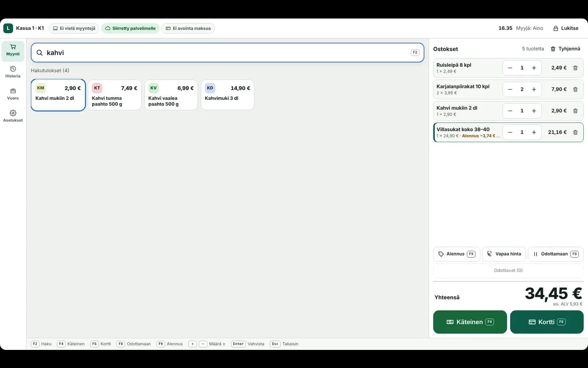Decrease Villasukat koko 38–40 quantity
This screenshot has height=368, width=588.
click(x=510, y=132)
